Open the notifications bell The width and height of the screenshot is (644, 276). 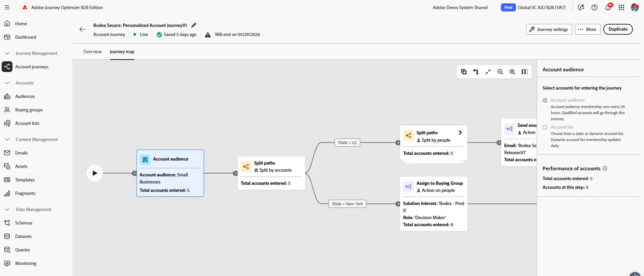tap(608, 7)
